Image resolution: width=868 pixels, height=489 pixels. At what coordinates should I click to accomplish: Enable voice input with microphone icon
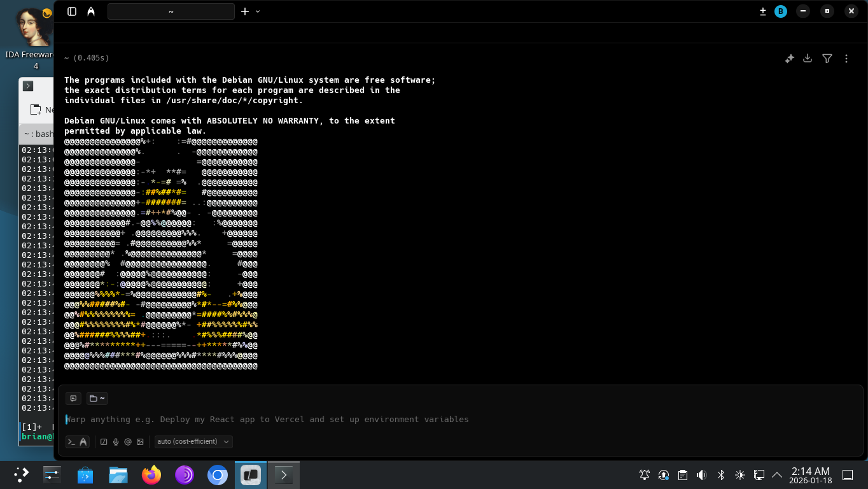pos(116,442)
